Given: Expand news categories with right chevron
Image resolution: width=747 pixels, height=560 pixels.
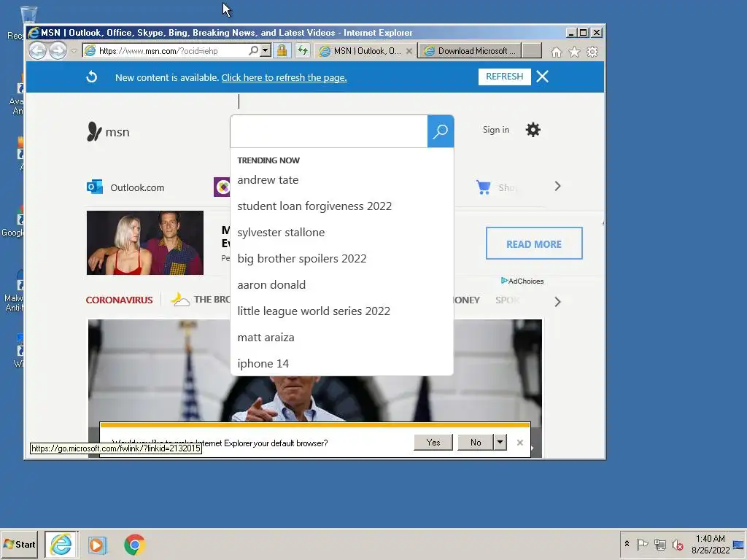Looking at the screenshot, I should tap(558, 302).
